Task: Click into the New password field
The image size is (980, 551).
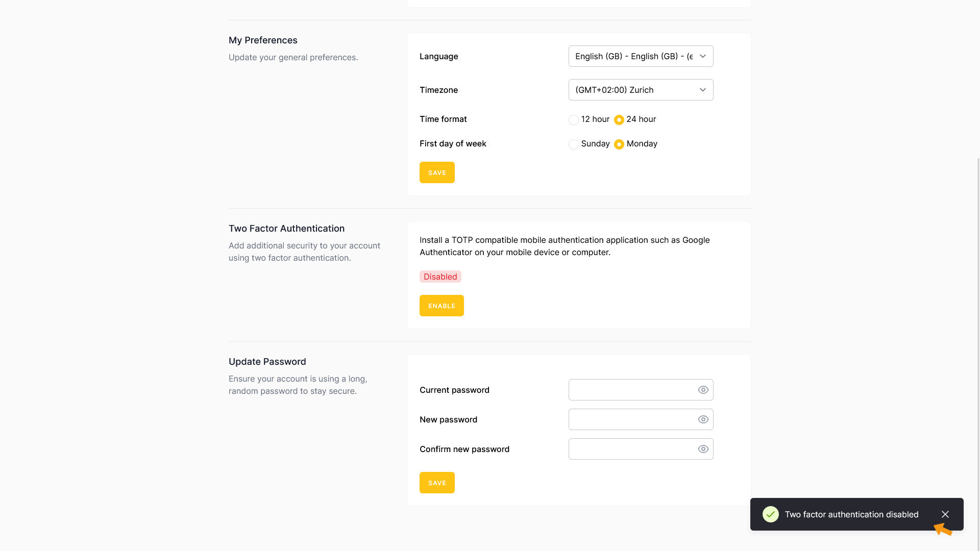Action: tap(631, 419)
